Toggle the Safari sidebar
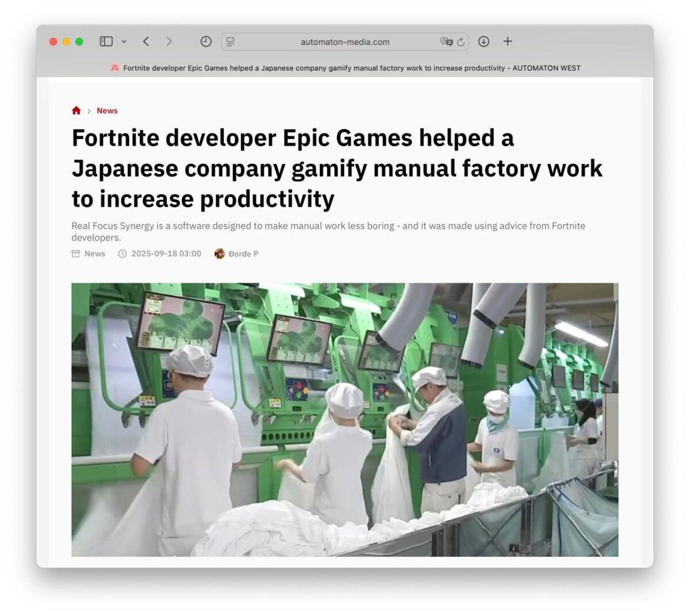The height and width of the screenshot is (616, 690). 105,41
